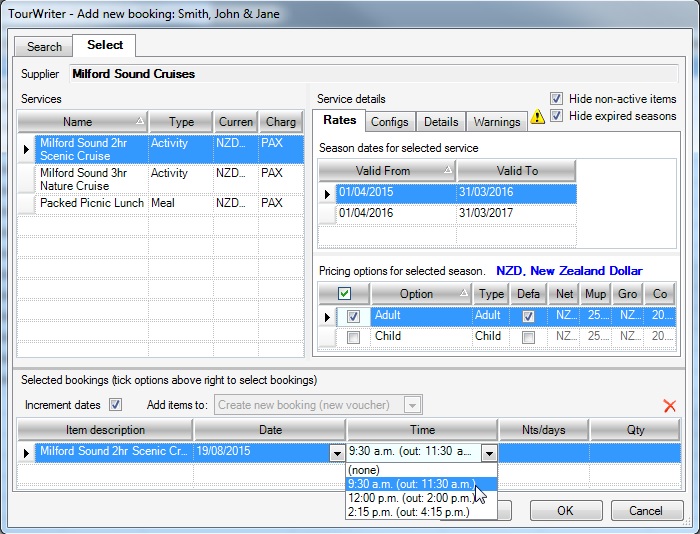This screenshot has height=534, width=700.
Task: Click the red X delete booking icon
Action: pyautogui.click(x=670, y=405)
